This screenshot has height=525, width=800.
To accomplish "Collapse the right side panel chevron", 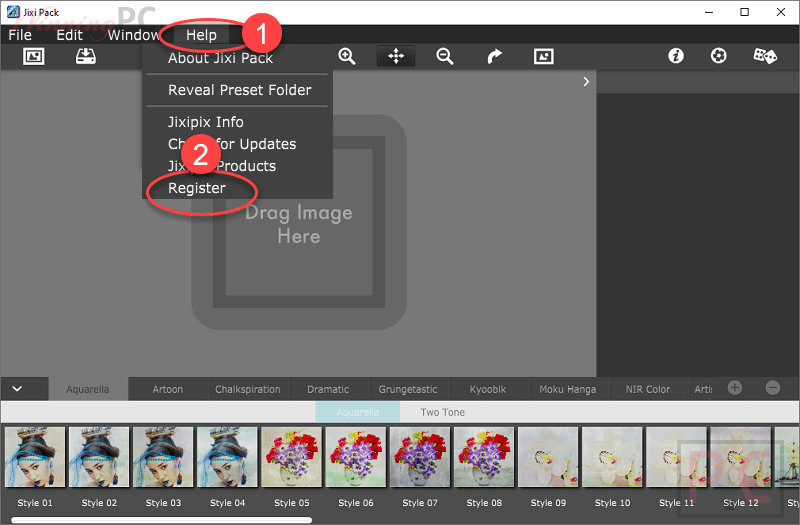I will pos(586,82).
